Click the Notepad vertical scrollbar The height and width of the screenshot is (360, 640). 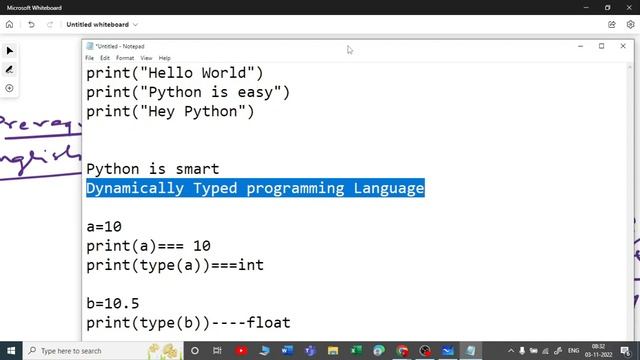point(630,202)
